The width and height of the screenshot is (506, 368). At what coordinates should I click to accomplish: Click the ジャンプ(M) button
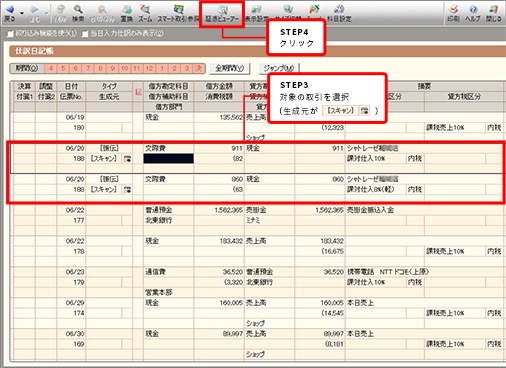[x=279, y=68]
